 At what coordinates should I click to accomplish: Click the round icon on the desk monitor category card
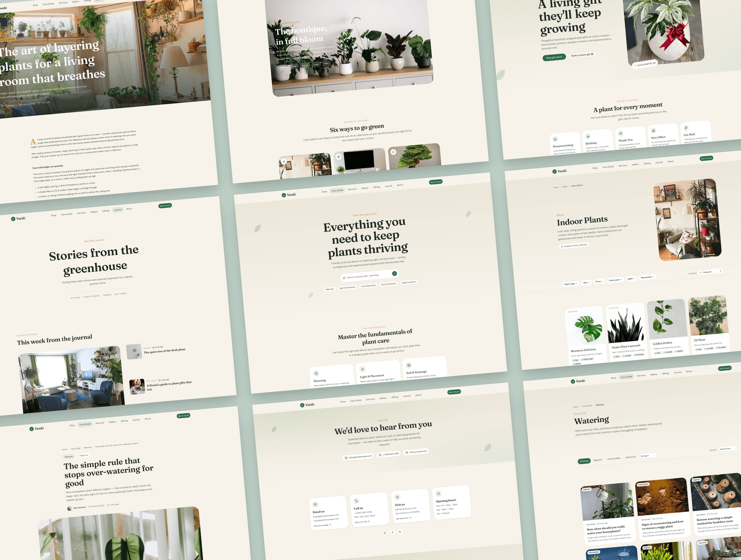tap(338, 157)
